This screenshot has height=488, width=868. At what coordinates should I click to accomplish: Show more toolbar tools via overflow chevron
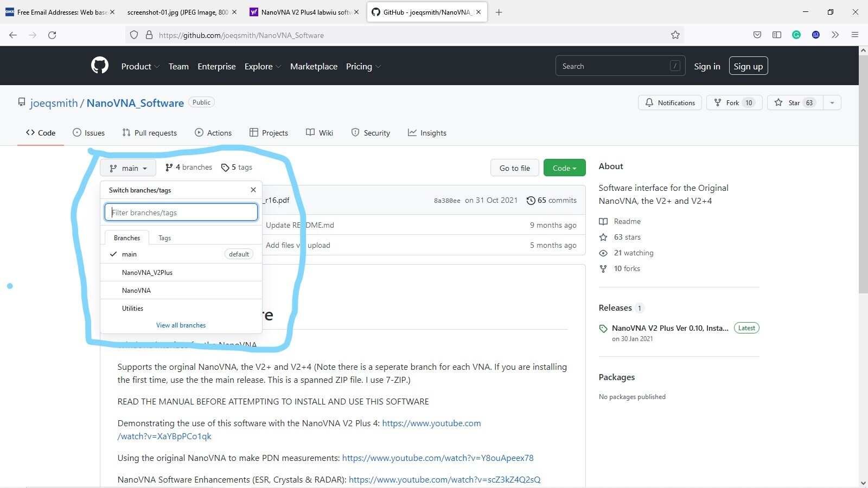tap(835, 35)
